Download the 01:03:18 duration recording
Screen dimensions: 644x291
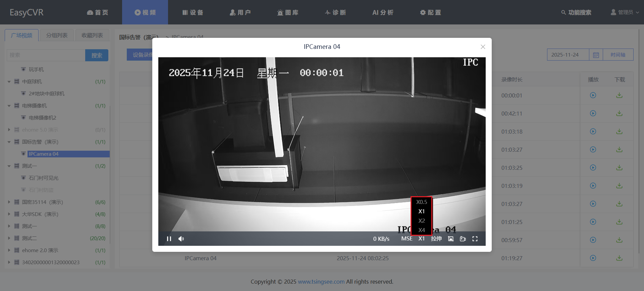[x=619, y=132]
